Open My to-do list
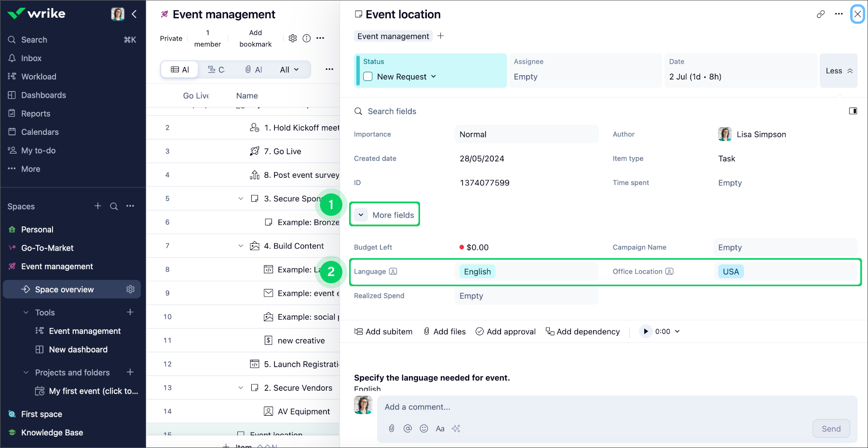This screenshot has height=448, width=868. click(x=38, y=150)
